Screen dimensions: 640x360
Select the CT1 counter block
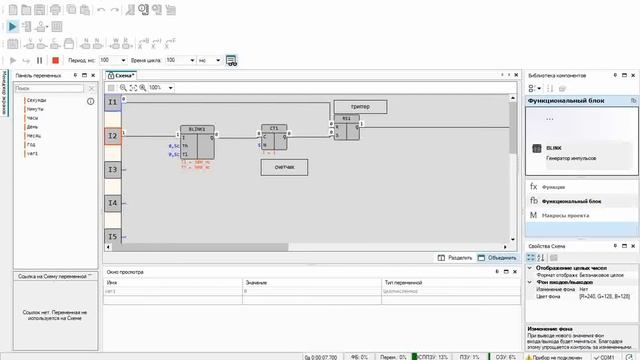(x=274, y=138)
